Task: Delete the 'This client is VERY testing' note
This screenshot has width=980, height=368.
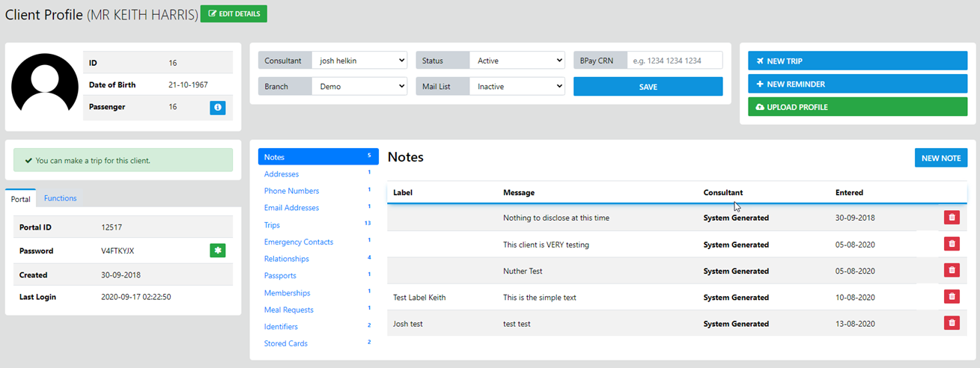Action: [952, 244]
